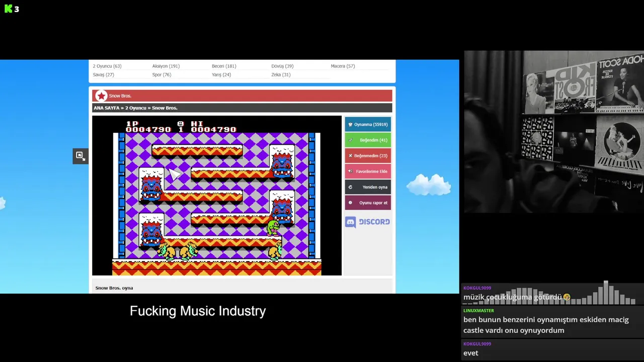Image resolution: width=644 pixels, height=362 pixels.
Task: Click the green Beğendim (41) like button
Action: click(368, 140)
